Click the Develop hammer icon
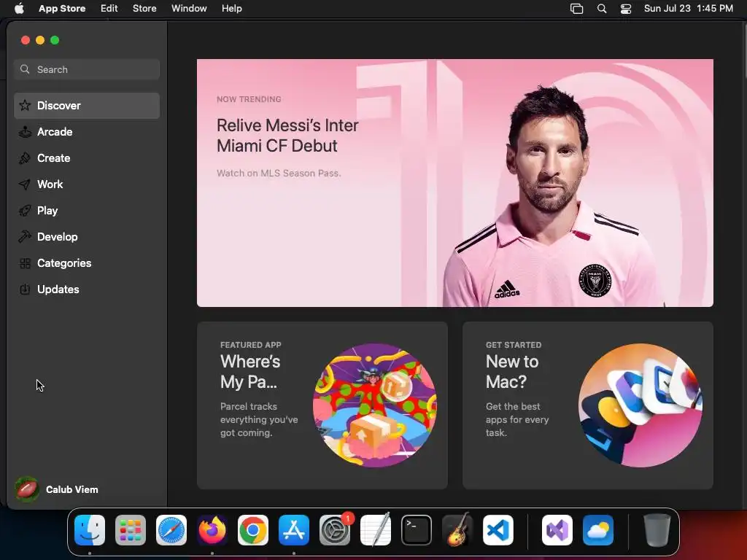 [x=25, y=237]
